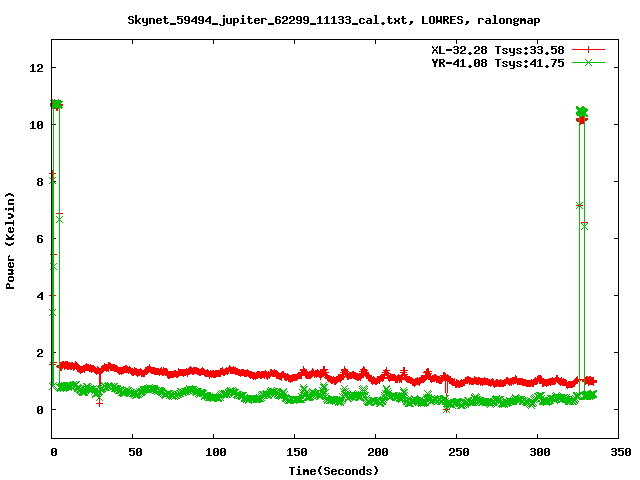Click the red line sample in legend
The height and width of the screenshot is (480, 640).
pyautogui.click(x=588, y=49)
